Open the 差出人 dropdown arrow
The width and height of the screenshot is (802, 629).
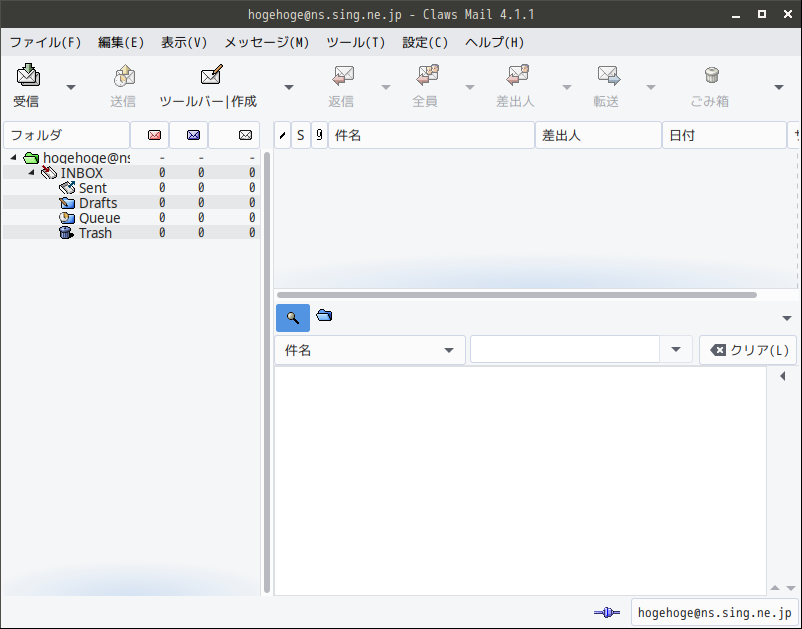[x=567, y=87]
